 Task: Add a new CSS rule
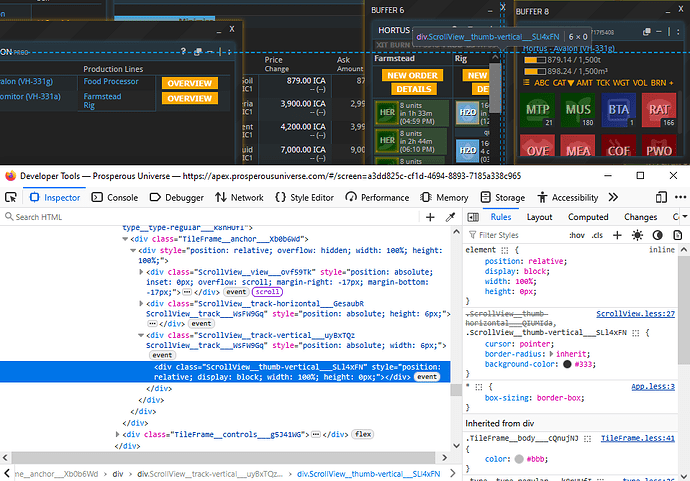617,235
